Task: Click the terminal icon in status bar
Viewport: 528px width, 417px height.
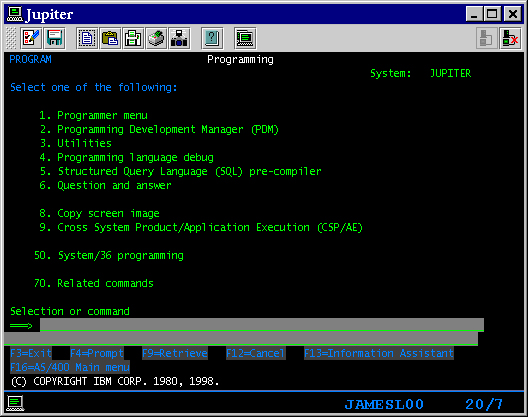Action: click(x=15, y=404)
